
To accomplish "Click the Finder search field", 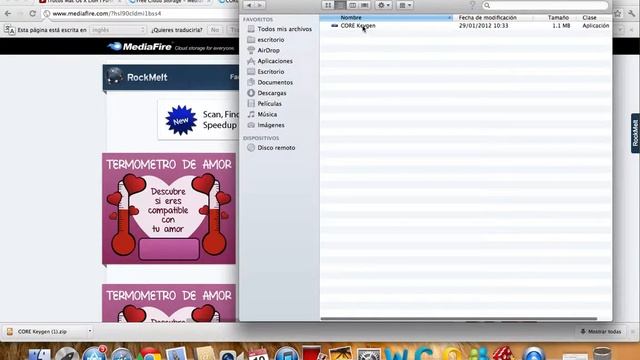I will point(545,5).
